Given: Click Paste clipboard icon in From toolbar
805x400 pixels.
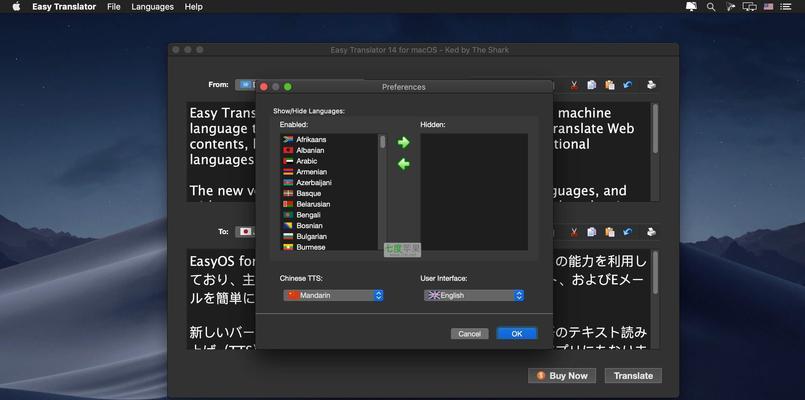Looking at the screenshot, I should pyautogui.click(x=609, y=85).
